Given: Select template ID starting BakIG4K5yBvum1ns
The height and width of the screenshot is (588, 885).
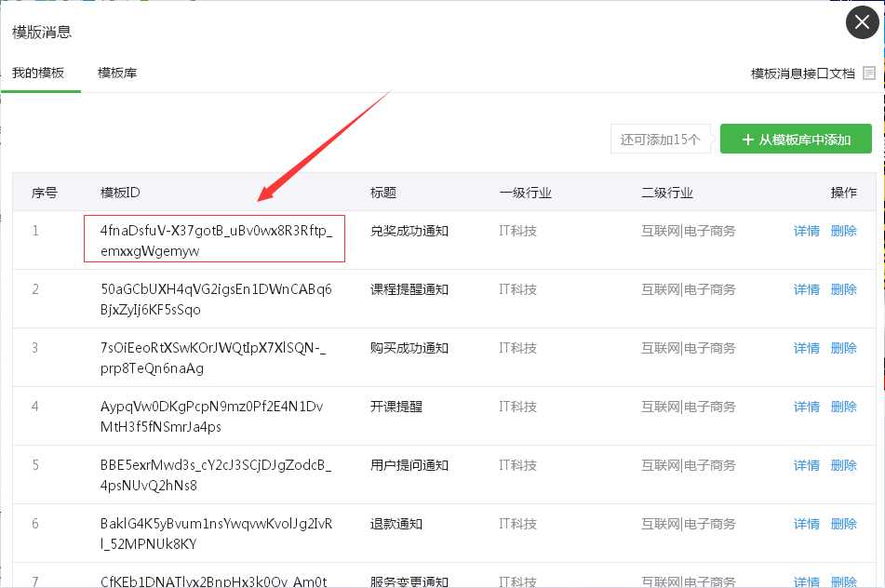Looking at the screenshot, I should (216, 534).
